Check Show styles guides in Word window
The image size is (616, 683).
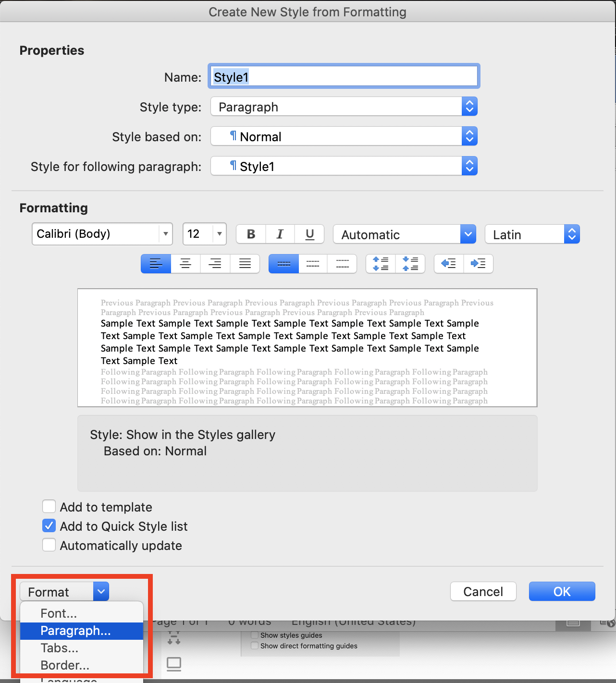click(x=255, y=635)
